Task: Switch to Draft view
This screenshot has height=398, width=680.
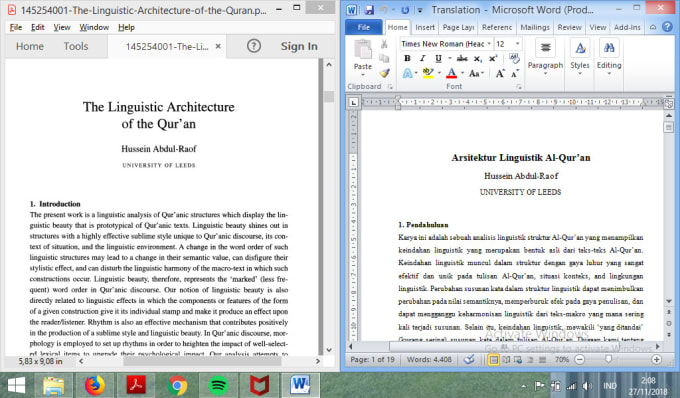Action: tap(542, 359)
